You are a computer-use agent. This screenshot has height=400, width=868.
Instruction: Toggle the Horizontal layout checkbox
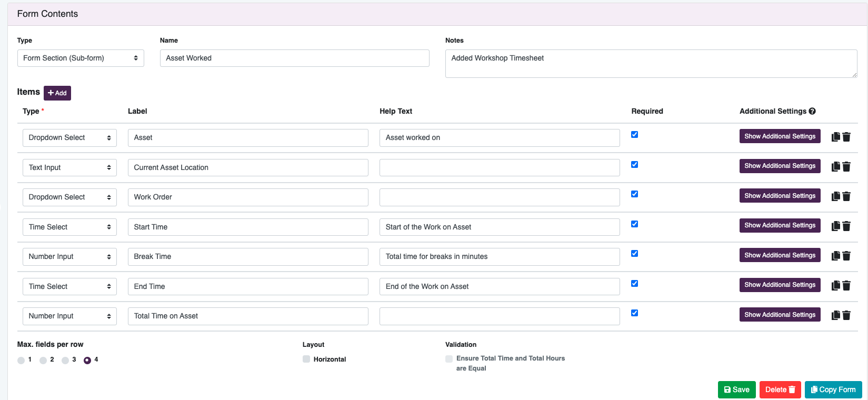(306, 359)
